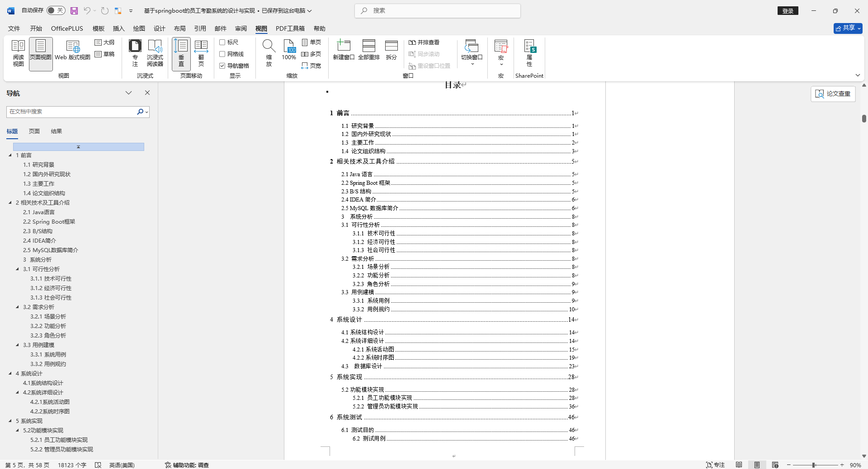Image resolution: width=868 pixels, height=469 pixels.
Task: Click the 登录 sign-in button
Action: [788, 11]
